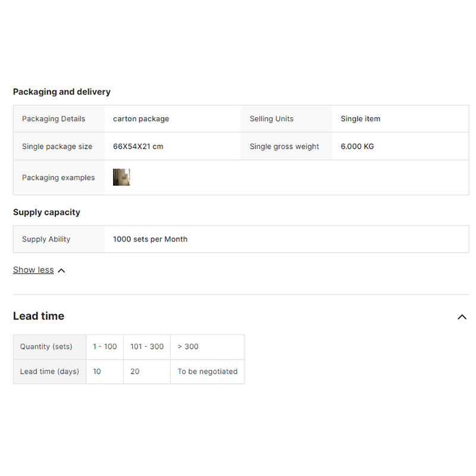Select the 66X54X21 cm package size
Viewport: 476px width, 476px height.
[138, 146]
